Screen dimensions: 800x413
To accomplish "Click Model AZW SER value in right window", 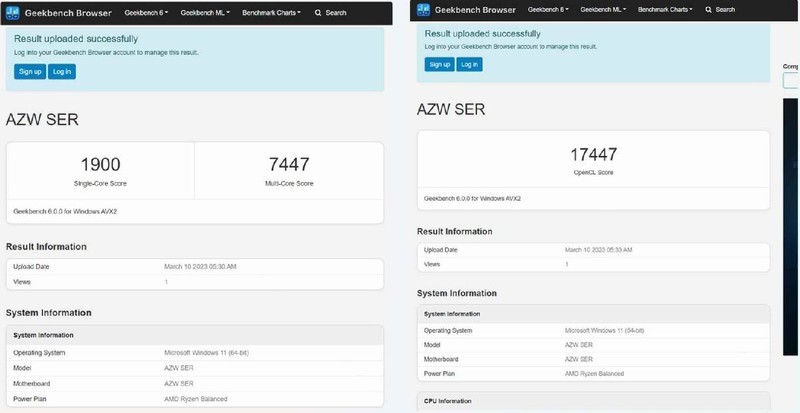I will (x=579, y=345).
